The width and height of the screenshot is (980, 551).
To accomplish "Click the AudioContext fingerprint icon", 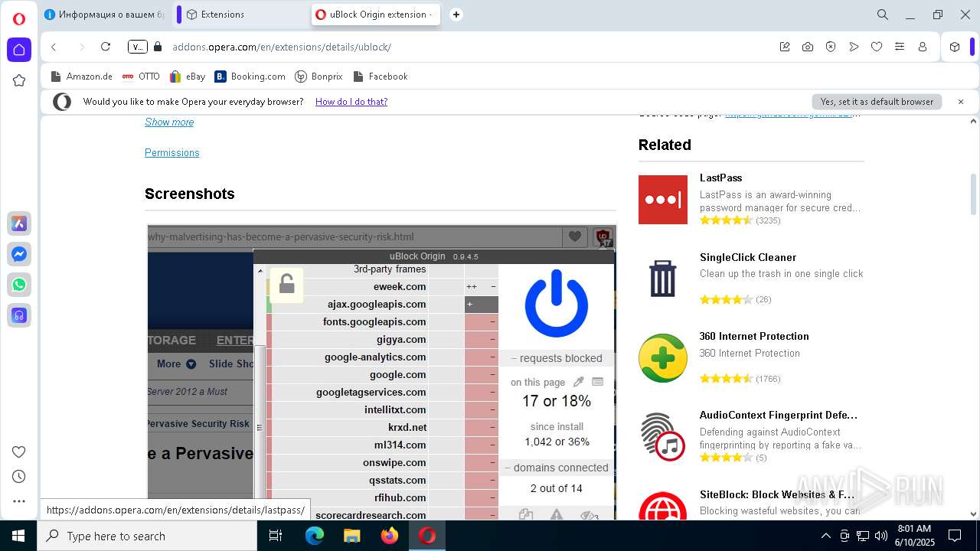I will [x=663, y=437].
